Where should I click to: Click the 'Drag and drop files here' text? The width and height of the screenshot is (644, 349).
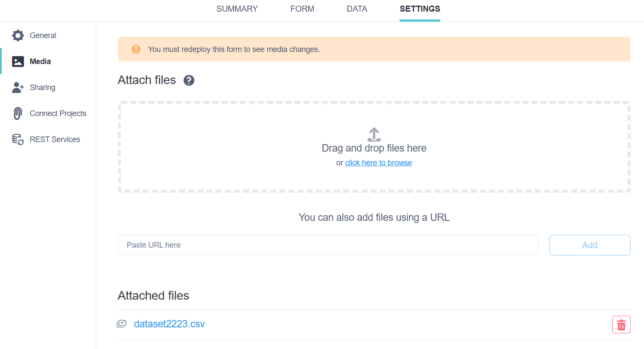pyautogui.click(x=374, y=148)
